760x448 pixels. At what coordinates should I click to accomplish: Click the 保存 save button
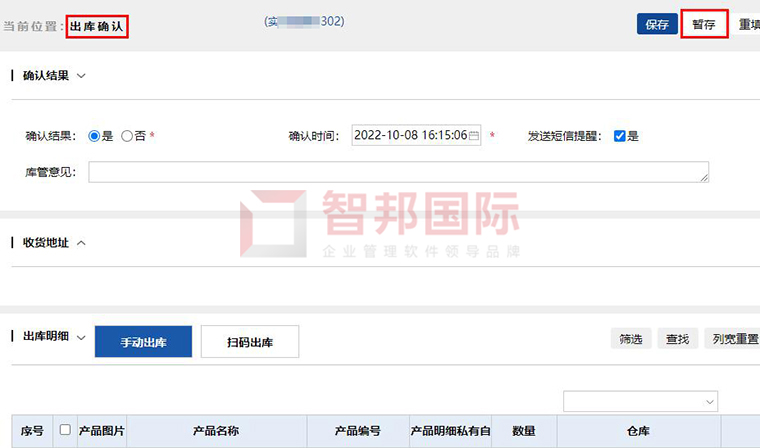(657, 24)
